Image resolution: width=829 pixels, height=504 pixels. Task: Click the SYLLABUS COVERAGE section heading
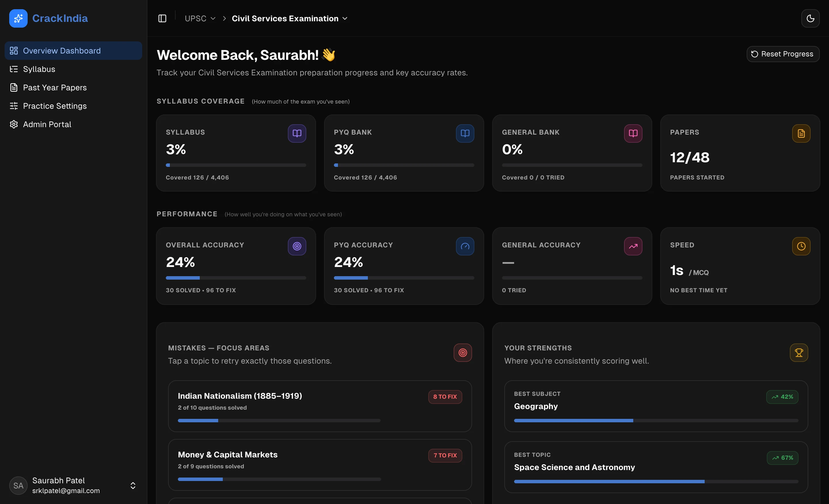tap(201, 101)
